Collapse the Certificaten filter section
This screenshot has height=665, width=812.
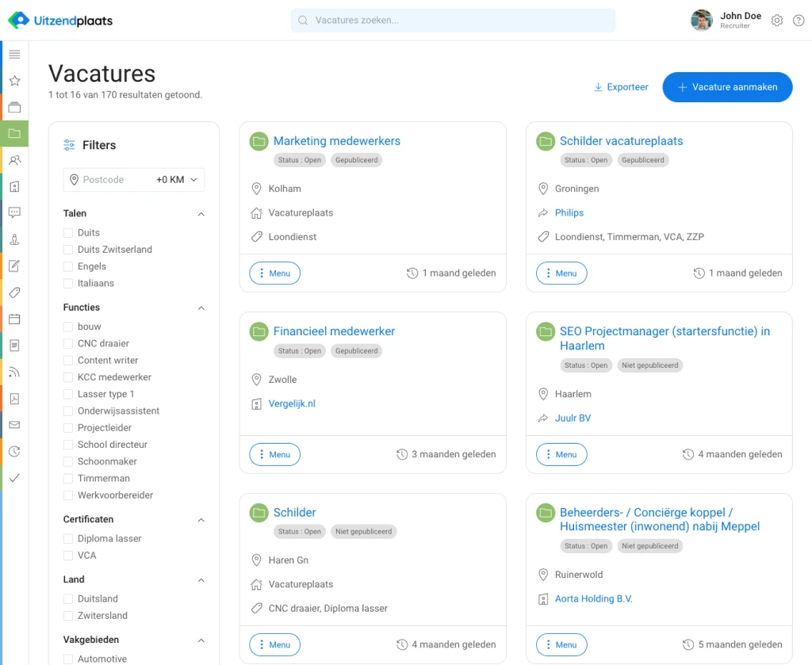click(x=201, y=520)
